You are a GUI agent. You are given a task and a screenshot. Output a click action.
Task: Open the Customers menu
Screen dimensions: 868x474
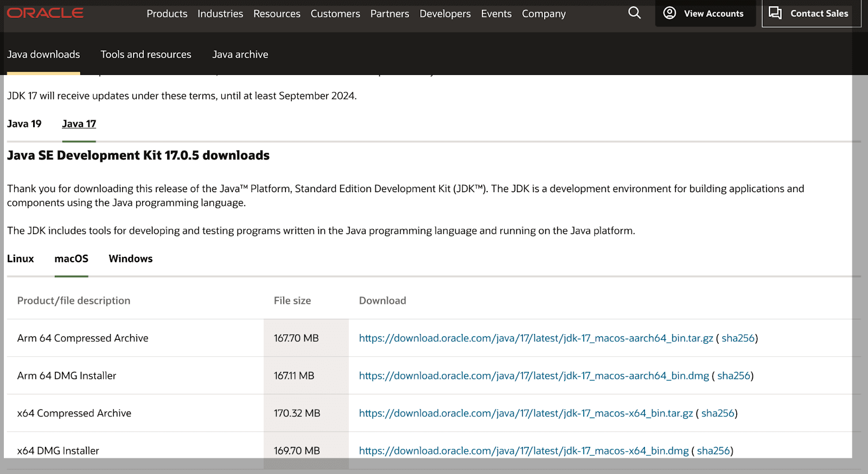tap(335, 14)
